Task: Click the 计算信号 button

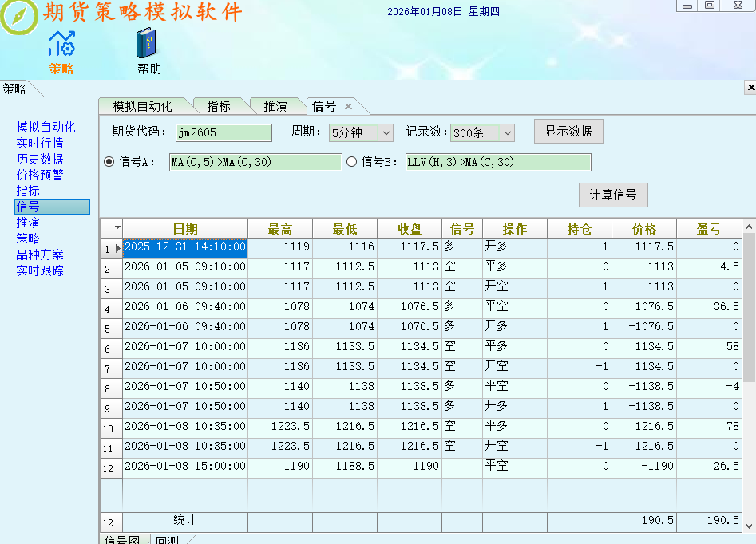Action: (x=612, y=195)
